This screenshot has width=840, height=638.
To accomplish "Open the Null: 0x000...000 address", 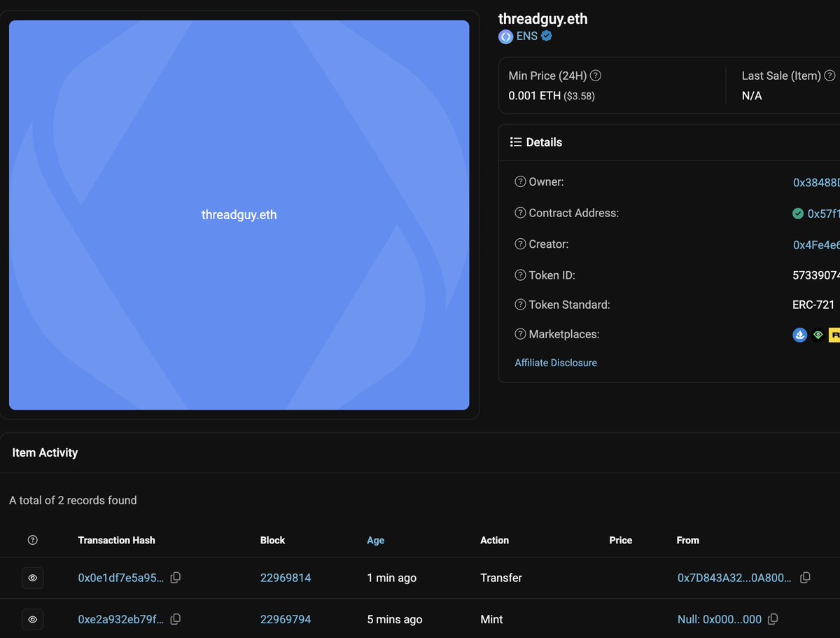I will 720,619.
